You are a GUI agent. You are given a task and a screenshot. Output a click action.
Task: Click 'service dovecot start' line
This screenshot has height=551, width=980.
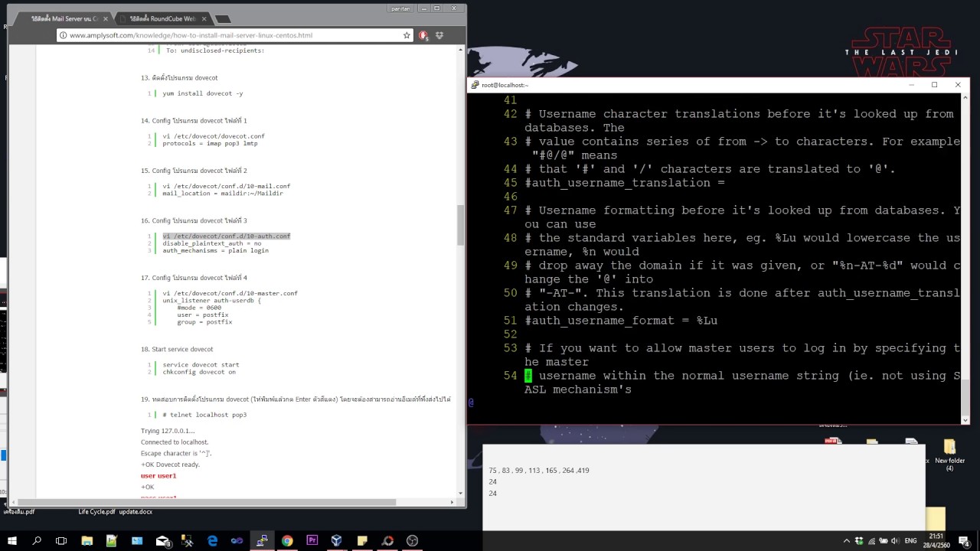tap(201, 365)
